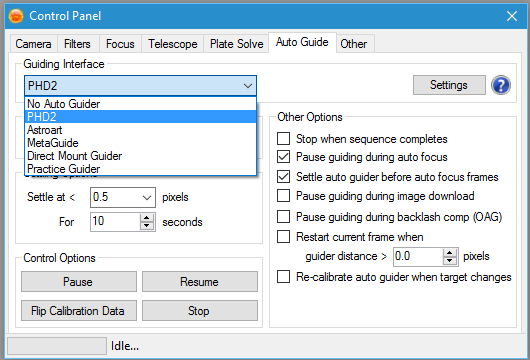Image resolution: width=530 pixels, height=360 pixels.
Task: Open the Settle at pixels dropdown
Action: (x=147, y=197)
